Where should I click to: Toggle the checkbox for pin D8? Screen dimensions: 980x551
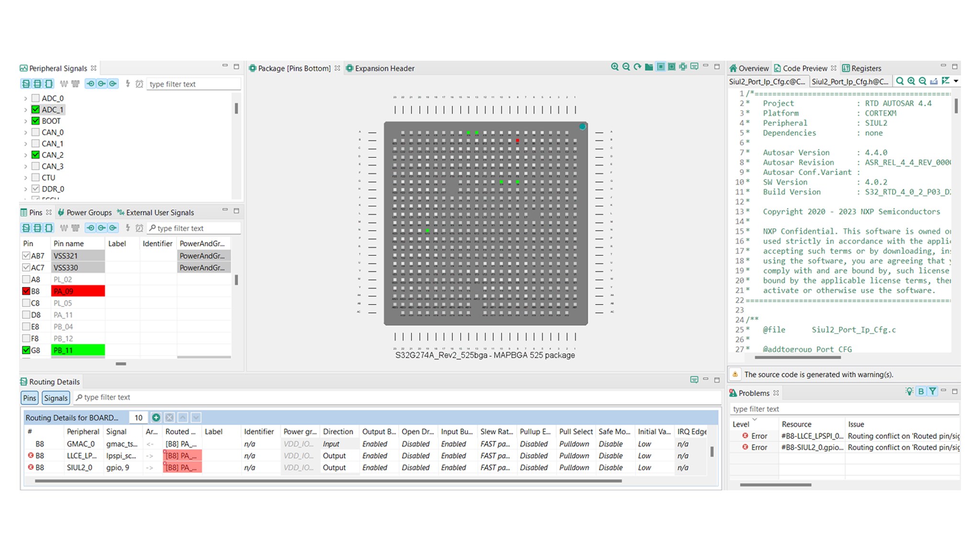pyautogui.click(x=26, y=315)
